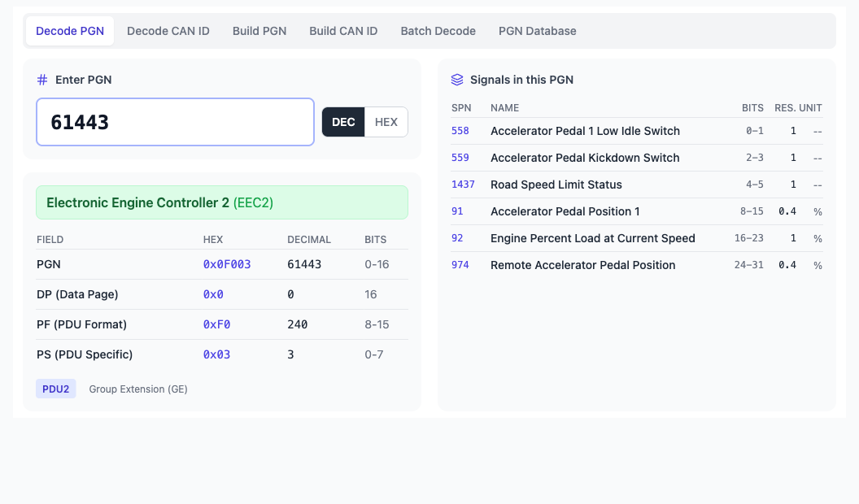Click the PDU2 badge

click(55, 389)
